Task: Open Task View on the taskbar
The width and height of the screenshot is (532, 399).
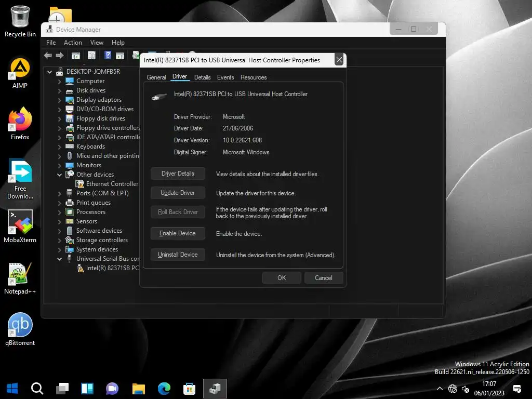Action: (x=62, y=389)
